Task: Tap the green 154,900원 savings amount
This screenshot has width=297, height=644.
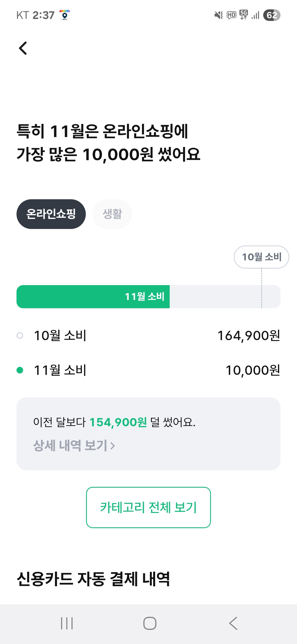Action: pos(118,422)
